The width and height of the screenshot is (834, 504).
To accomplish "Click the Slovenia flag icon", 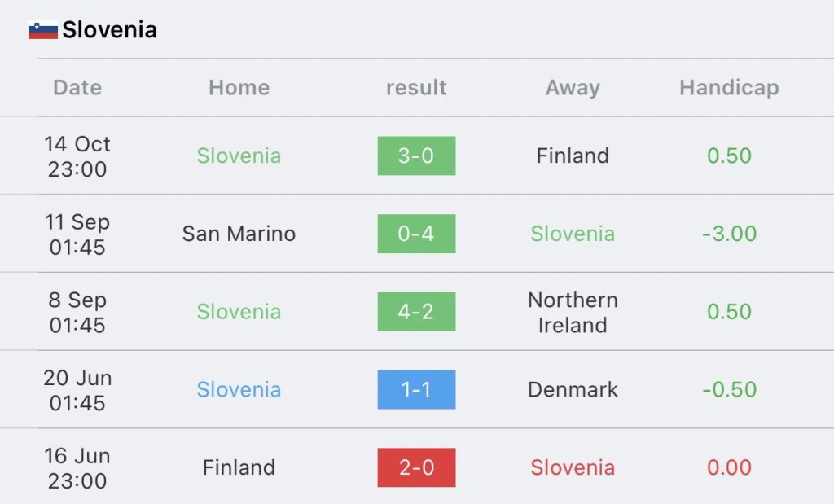I will (43, 30).
